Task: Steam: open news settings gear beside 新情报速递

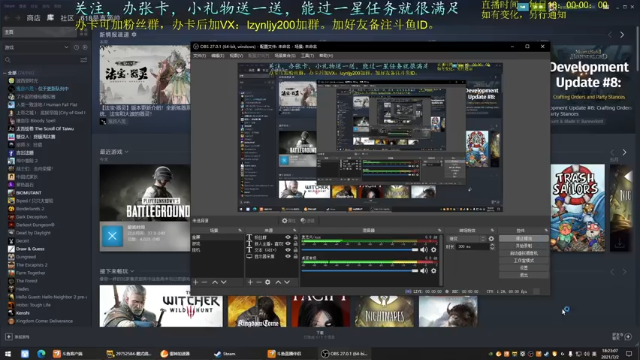Action: (134, 35)
